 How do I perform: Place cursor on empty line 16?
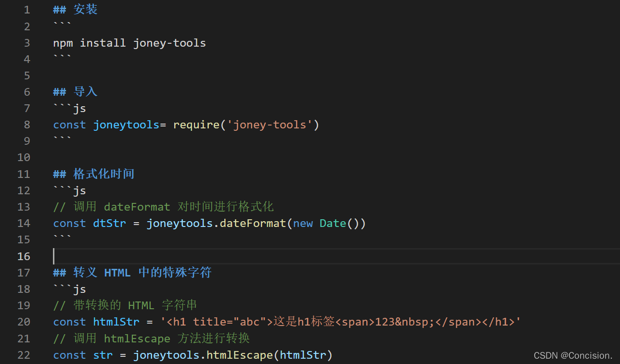point(336,256)
